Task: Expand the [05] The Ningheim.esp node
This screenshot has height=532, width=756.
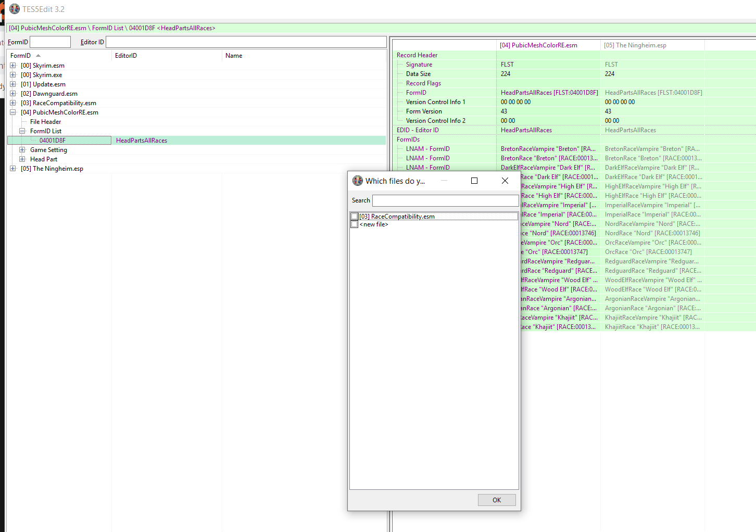Action: coord(13,169)
